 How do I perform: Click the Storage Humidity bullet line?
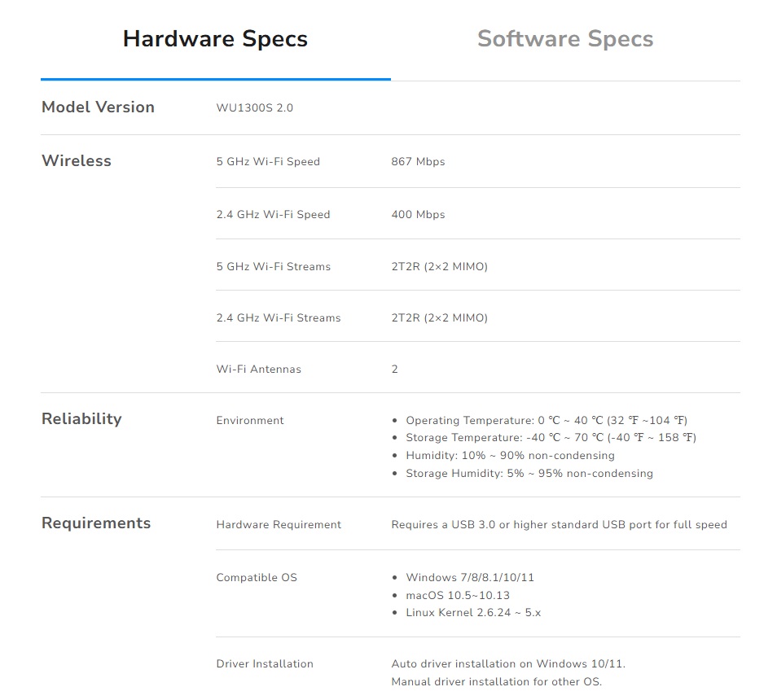click(529, 474)
